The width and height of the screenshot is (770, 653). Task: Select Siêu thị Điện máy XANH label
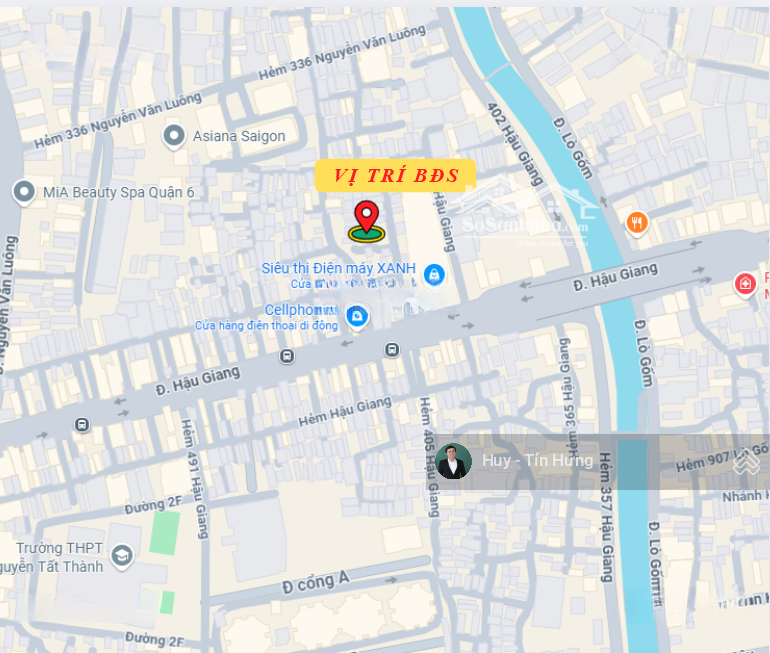338,269
